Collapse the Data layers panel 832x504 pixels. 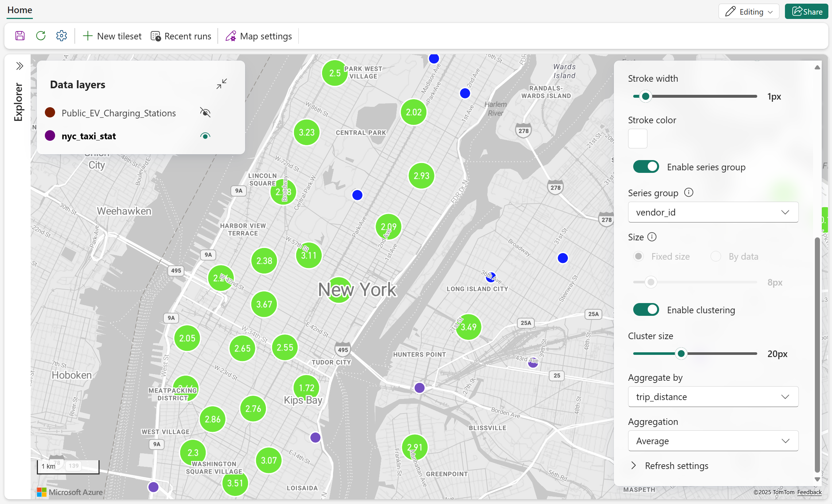tap(221, 84)
